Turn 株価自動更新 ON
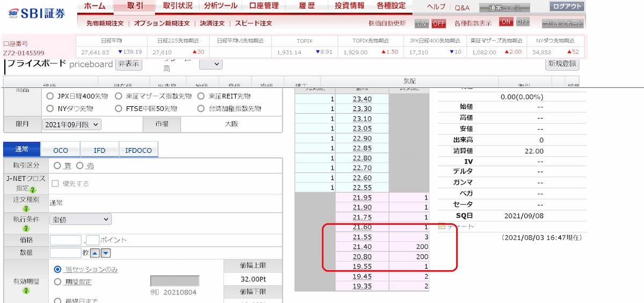The width and height of the screenshot is (644, 303). [421, 23]
